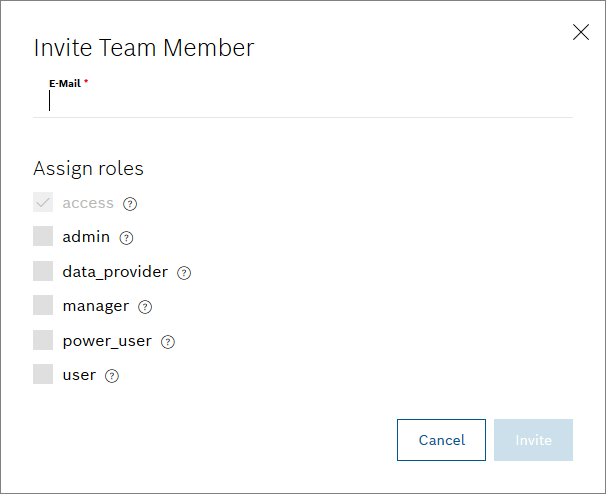Open help icon beside admin role
Screen dimensions: 606x494
[126, 238]
